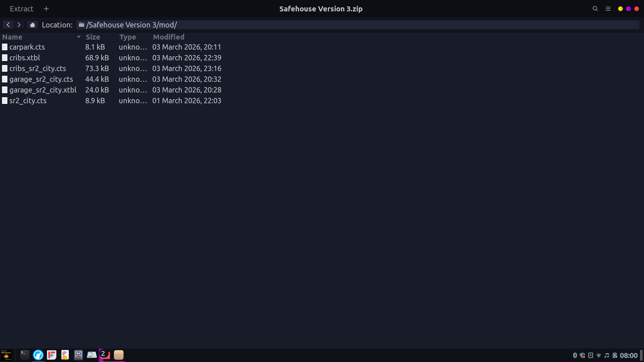The image size is (644, 362).
Task: Click file icon next to sr2_city.cts
Action: tap(5, 101)
